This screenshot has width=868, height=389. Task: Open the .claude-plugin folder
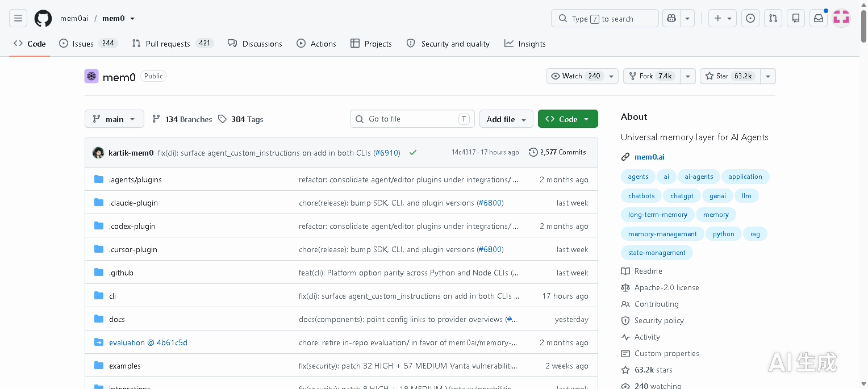(133, 203)
